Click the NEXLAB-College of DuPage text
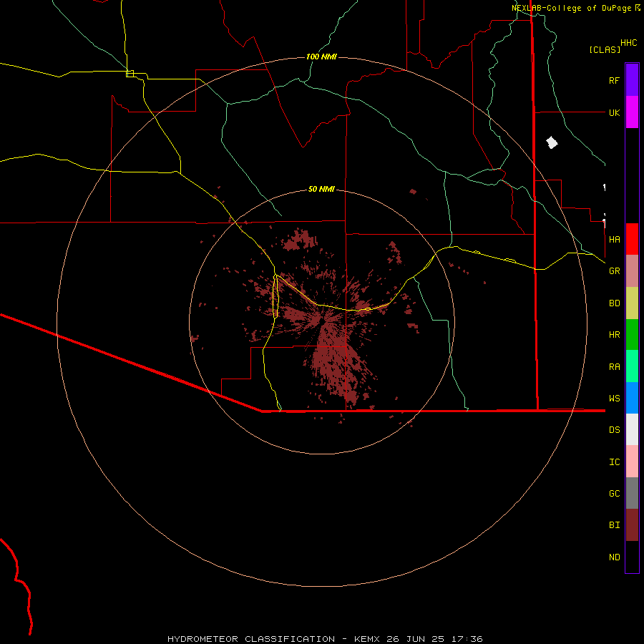Screen dimensions: 644x644 click(x=572, y=8)
